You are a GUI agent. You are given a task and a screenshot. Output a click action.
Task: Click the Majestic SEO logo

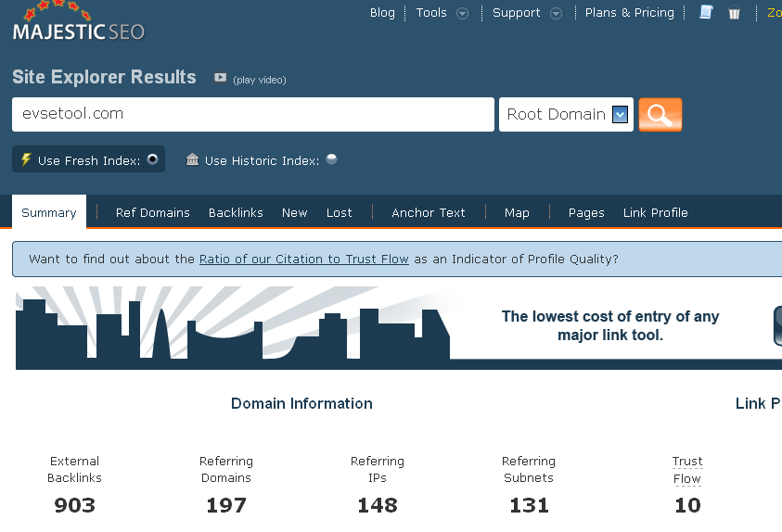coord(79,25)
